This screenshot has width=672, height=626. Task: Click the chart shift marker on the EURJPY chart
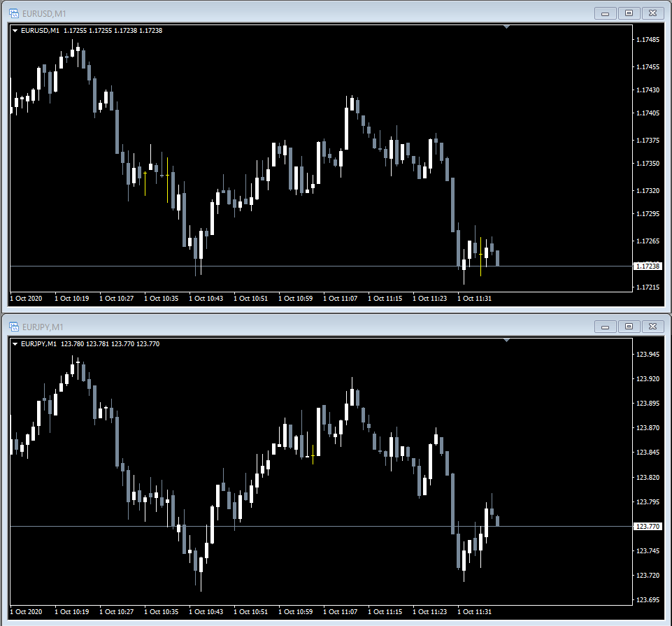[506, 341]
